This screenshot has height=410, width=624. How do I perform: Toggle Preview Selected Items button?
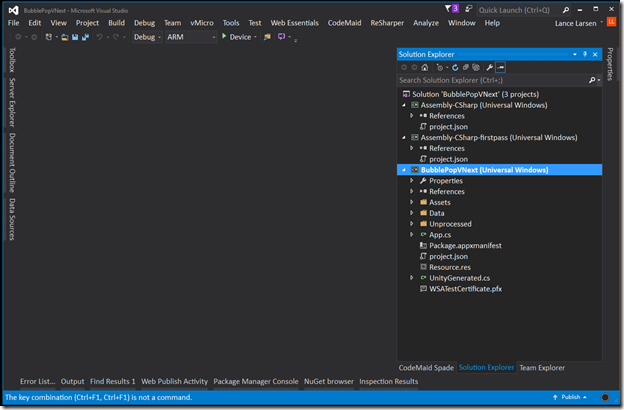coord(501,67)
